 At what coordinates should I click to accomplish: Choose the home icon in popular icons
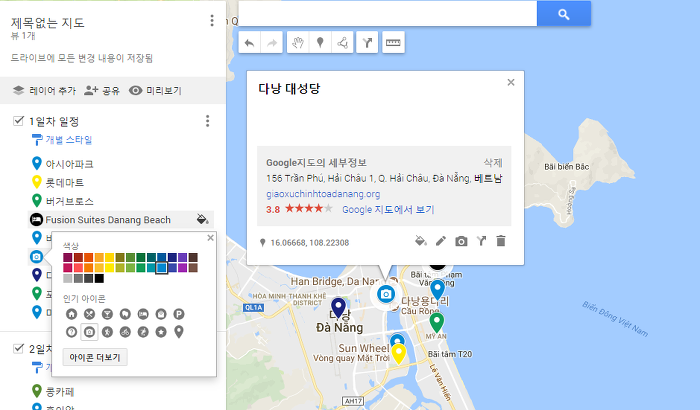click(71, 314)
